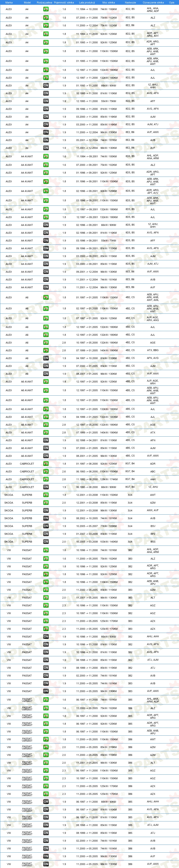Click PB icon in Audi A6 4B2 AGE row
The height and width of the screenshot is (868, 179).
(x=46, y=343)
